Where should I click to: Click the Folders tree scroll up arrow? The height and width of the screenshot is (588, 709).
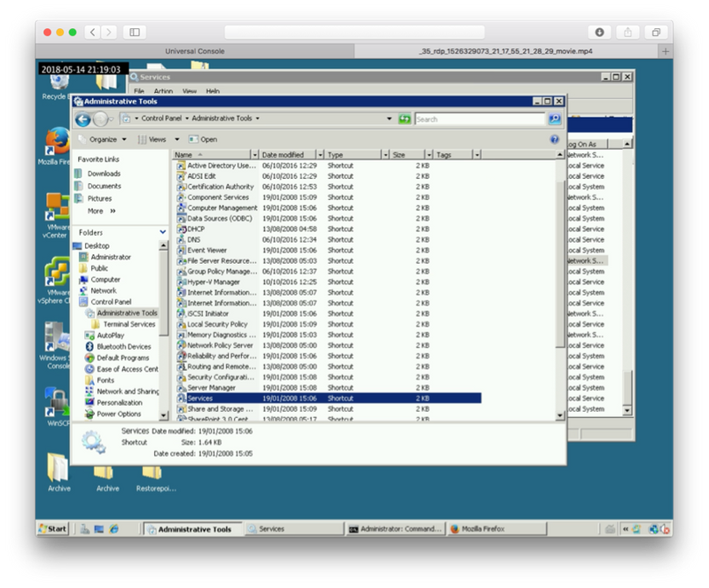(163, 245)
